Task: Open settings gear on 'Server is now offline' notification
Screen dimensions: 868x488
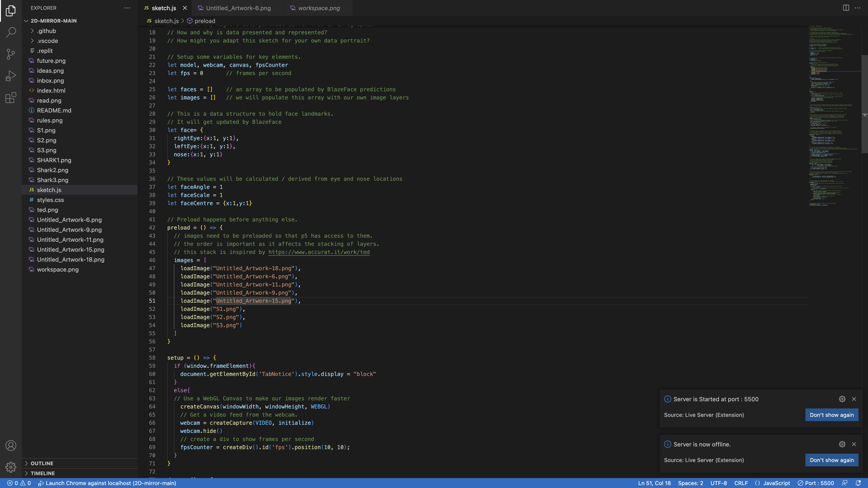Action: click(842, 444)
